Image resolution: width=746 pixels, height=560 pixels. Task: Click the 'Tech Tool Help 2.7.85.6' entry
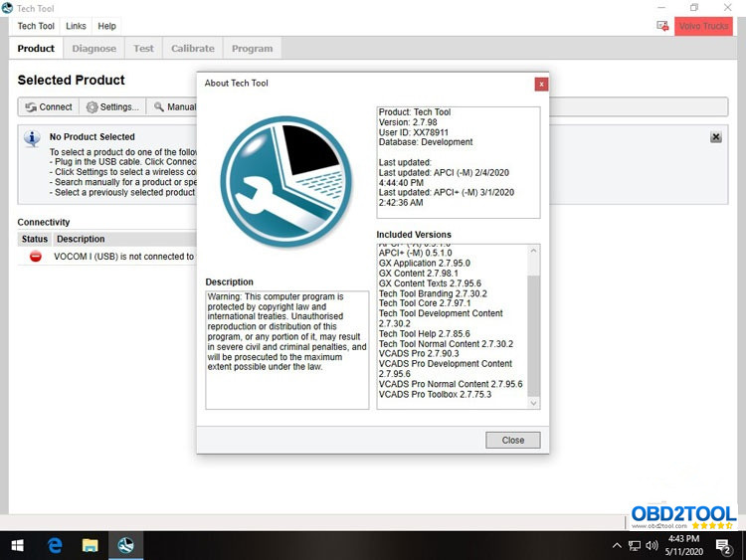click(x=425, y=334)
